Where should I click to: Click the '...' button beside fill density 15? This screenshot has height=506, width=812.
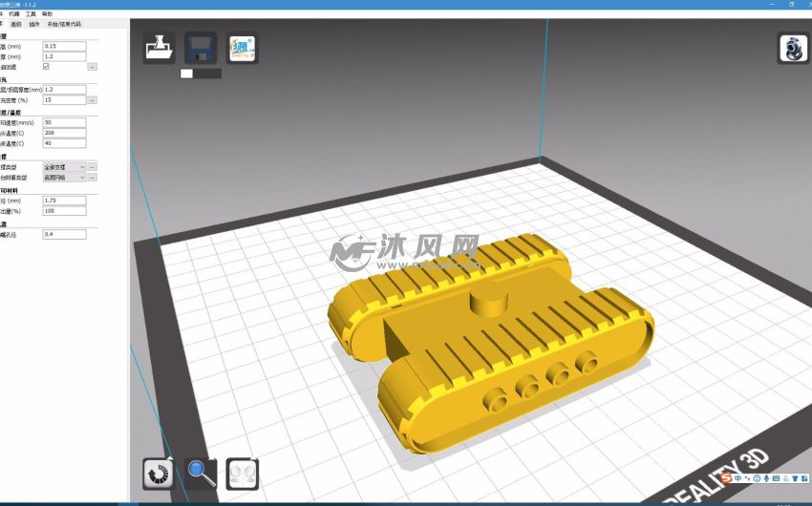click(x=92, y=99)
